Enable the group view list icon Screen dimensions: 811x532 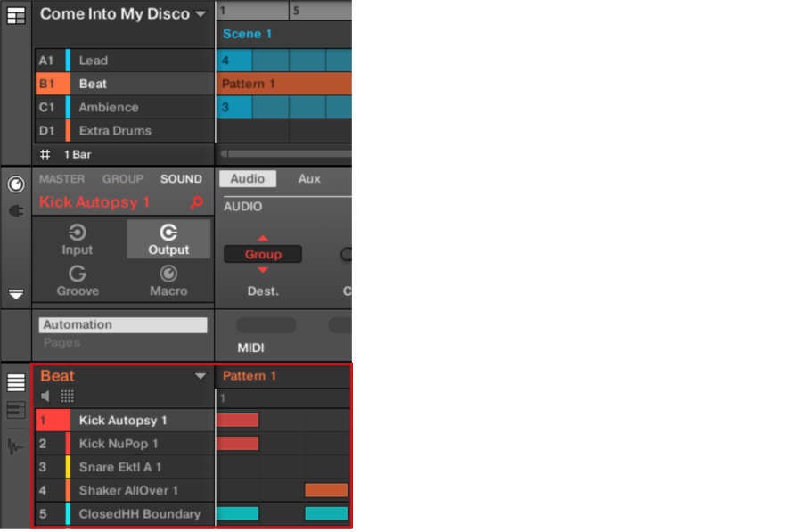(x=16, y=383)
